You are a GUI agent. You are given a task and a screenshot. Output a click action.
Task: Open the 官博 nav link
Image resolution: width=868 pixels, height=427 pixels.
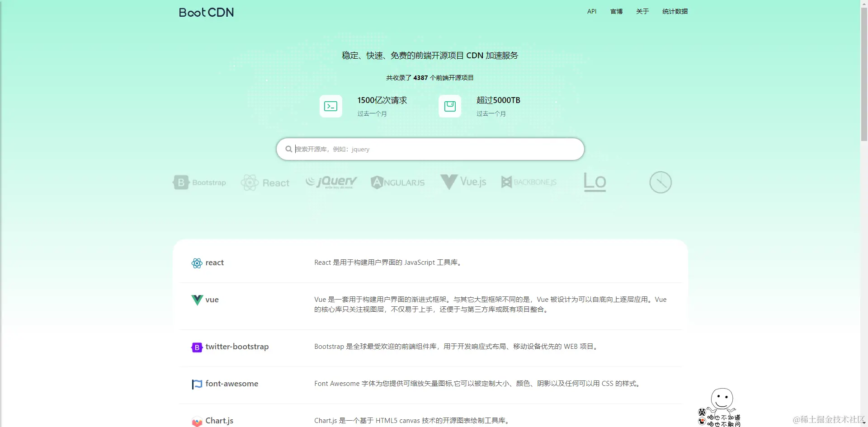point(616,11)
